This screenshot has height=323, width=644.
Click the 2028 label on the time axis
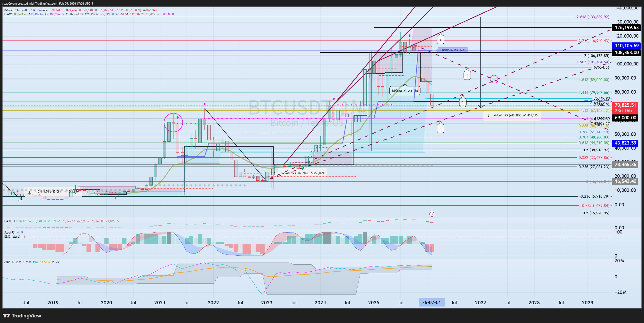[x=534, y=302]
